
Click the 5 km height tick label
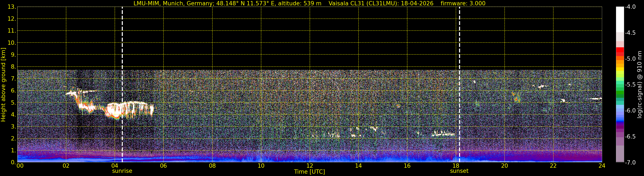13,103
